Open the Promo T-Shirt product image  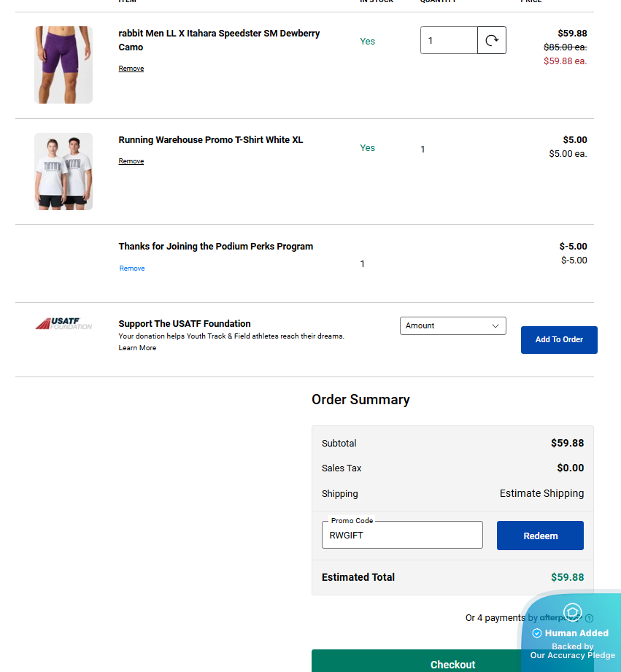(x=63, y=171)
